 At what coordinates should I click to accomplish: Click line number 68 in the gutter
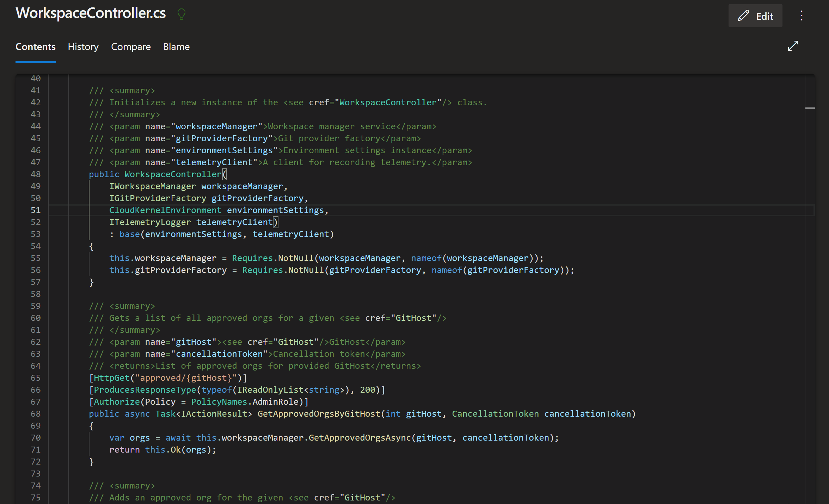click(x=36, y=414)
